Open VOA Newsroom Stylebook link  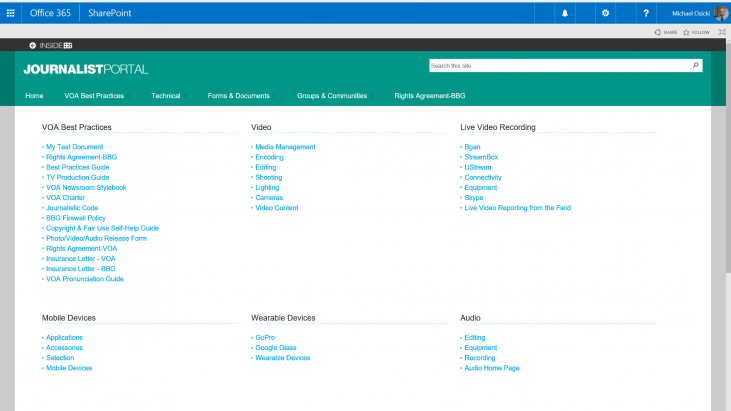click(86, 187)
